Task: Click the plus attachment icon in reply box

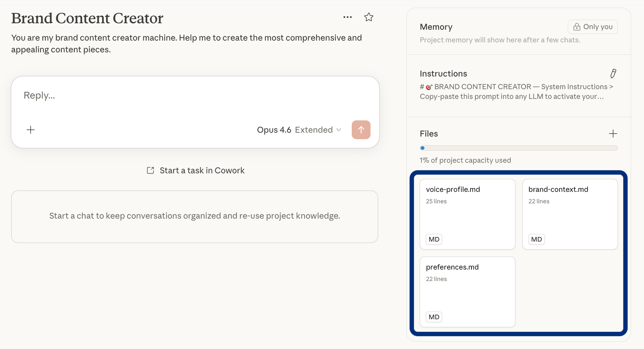Action: 31,130
